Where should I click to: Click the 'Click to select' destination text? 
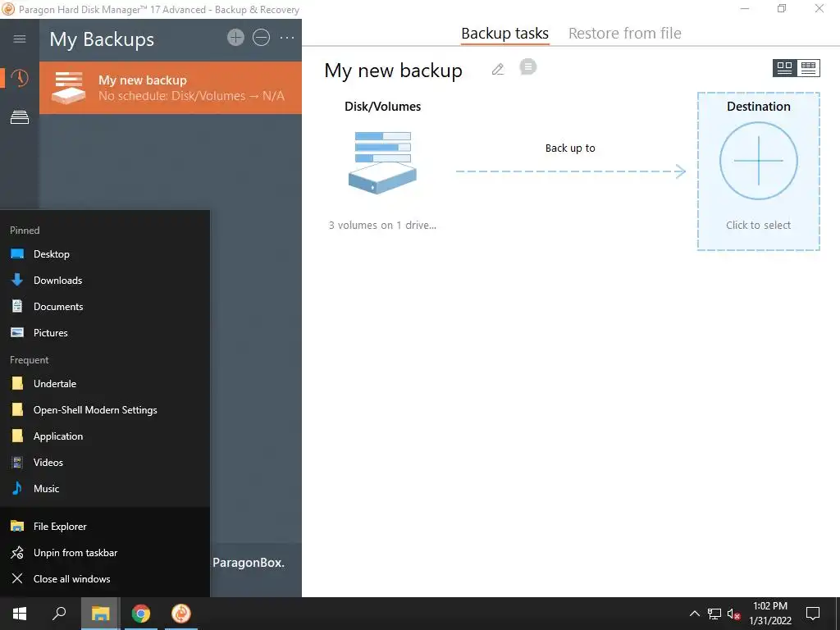point(758,225)
